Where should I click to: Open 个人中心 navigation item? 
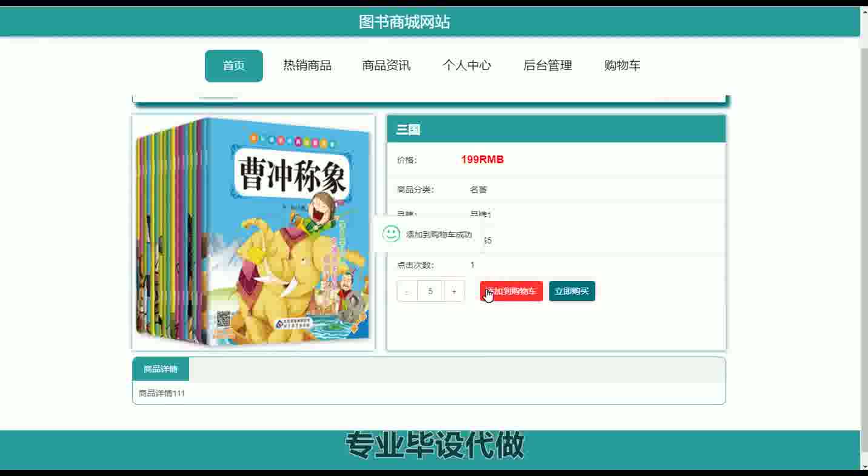467,66
